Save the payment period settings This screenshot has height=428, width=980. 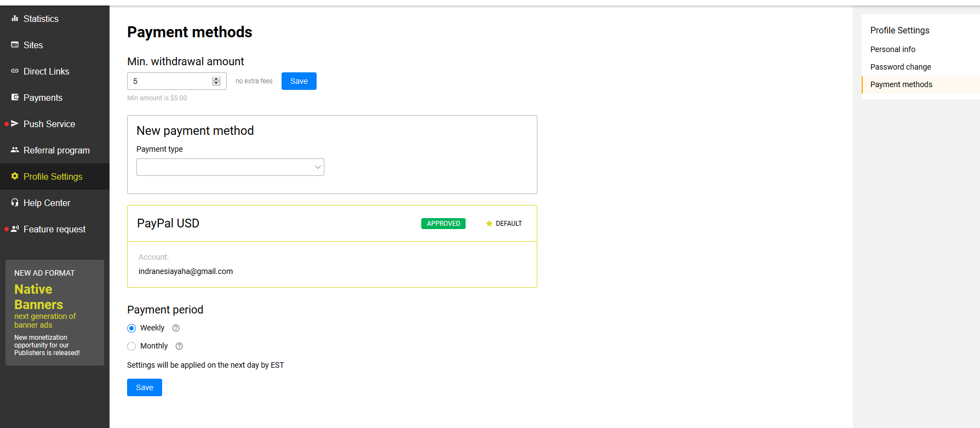coord(145,387)
